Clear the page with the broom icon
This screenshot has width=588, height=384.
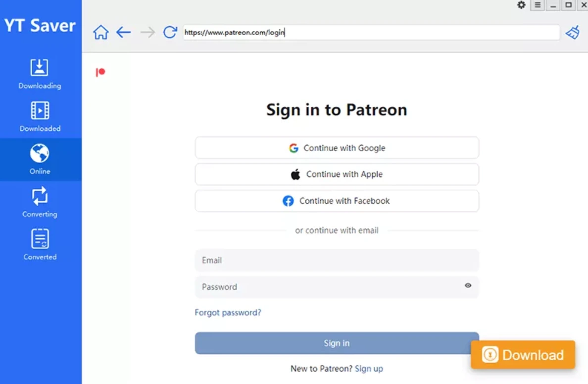572,32
